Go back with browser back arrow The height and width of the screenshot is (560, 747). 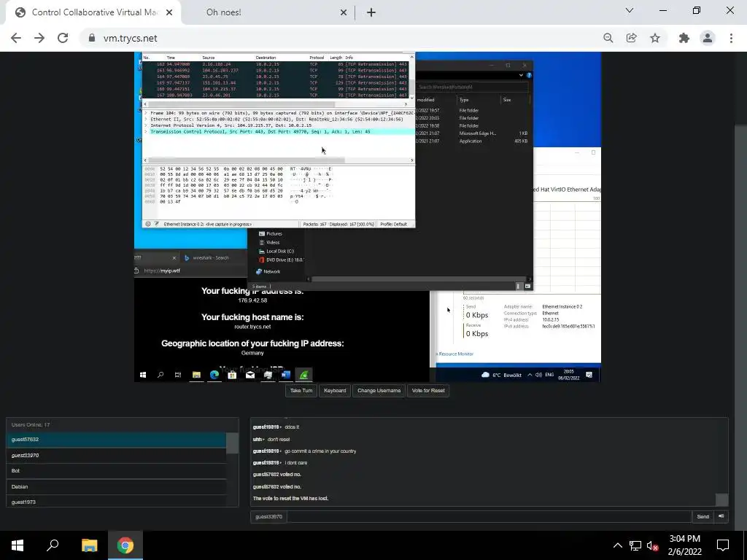click(16, 38)
